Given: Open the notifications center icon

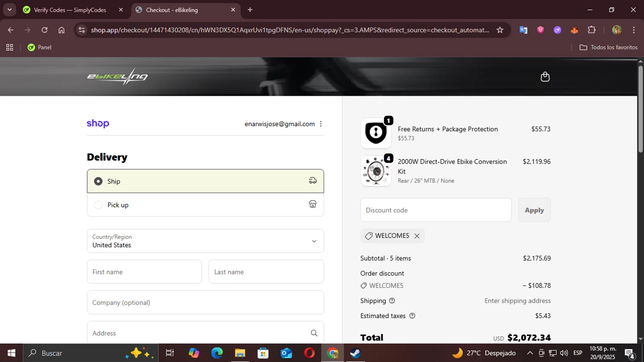Looking at the screenshot, I should [629, 353].
